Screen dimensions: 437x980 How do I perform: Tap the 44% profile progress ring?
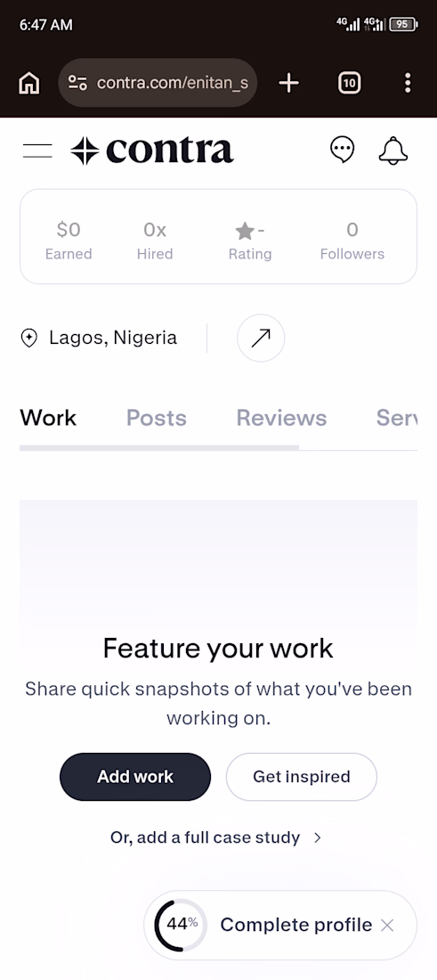(x=181, y=925)
